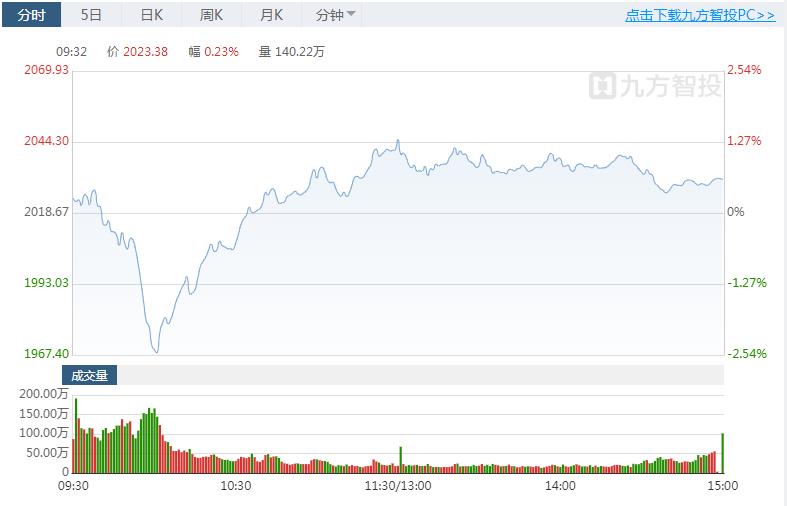Click the 11:30/13:00 time marker

pos(398,485)
